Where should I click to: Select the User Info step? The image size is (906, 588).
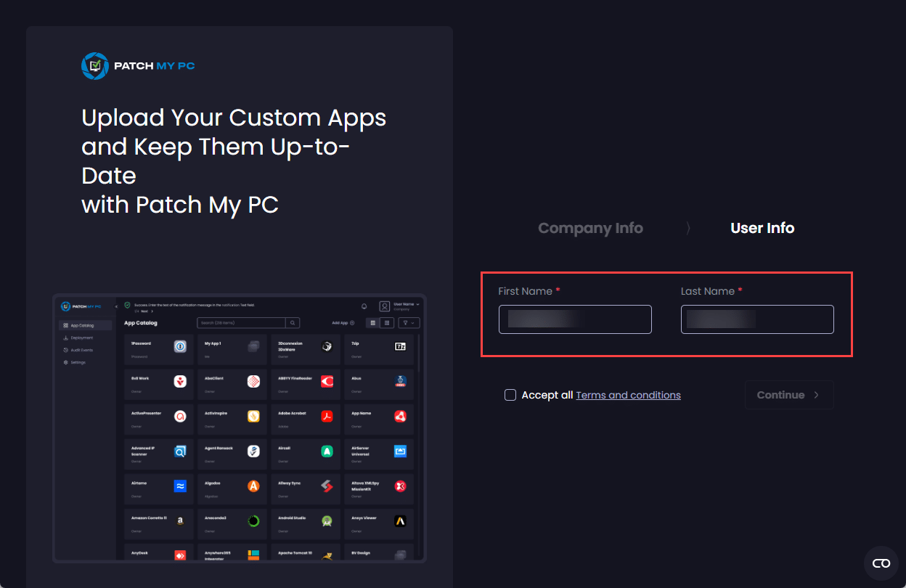(x=762, y=228)
